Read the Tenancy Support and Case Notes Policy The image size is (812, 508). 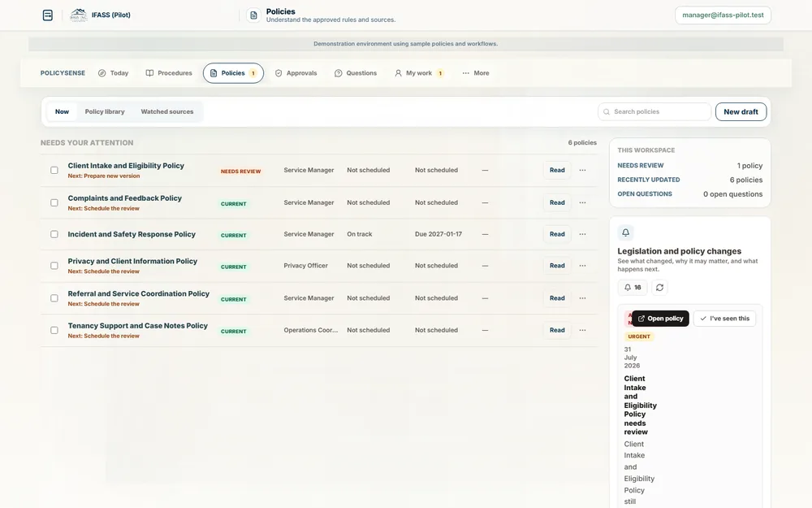tap(557, 330)
